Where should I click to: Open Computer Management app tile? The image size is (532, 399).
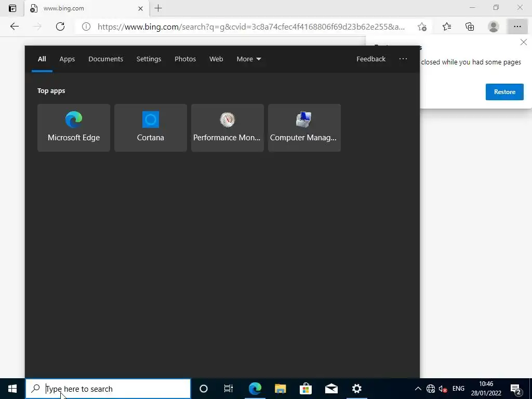click(x=304, y=128)
